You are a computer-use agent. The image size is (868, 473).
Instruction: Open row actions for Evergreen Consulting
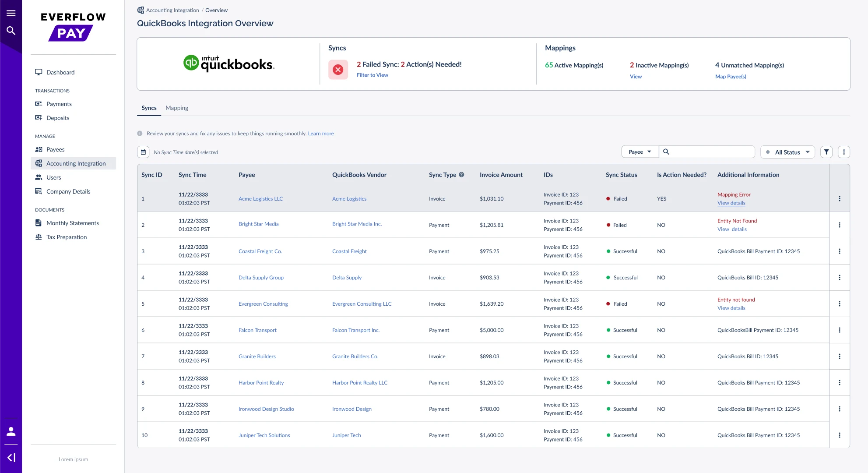(x=840, y=304)
